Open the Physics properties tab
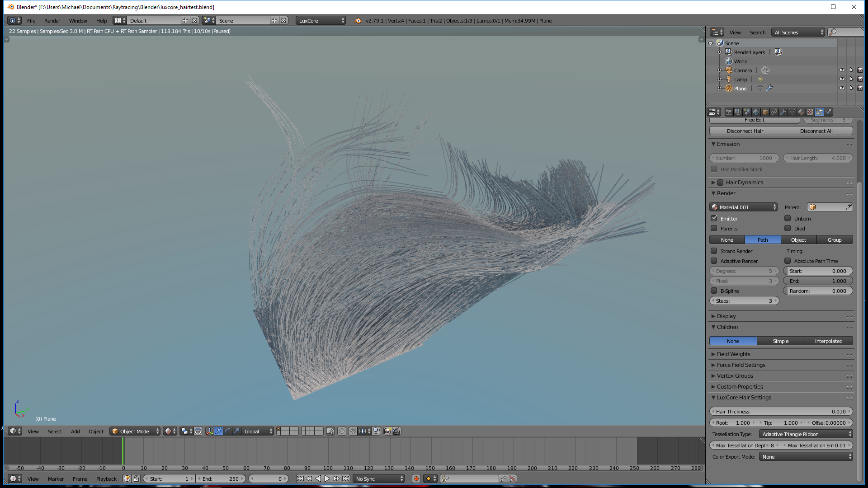This screenshot has width=868, height=488. 828,112
